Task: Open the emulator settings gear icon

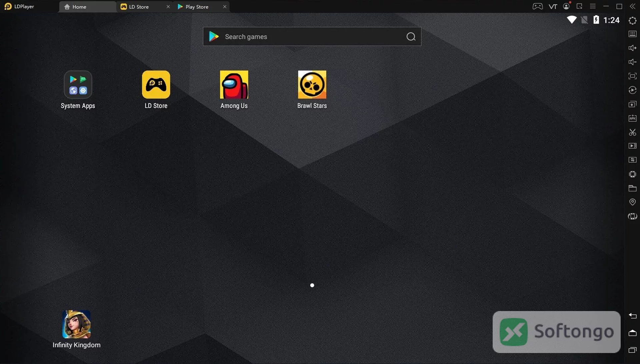Action: [x=632, y=21]
